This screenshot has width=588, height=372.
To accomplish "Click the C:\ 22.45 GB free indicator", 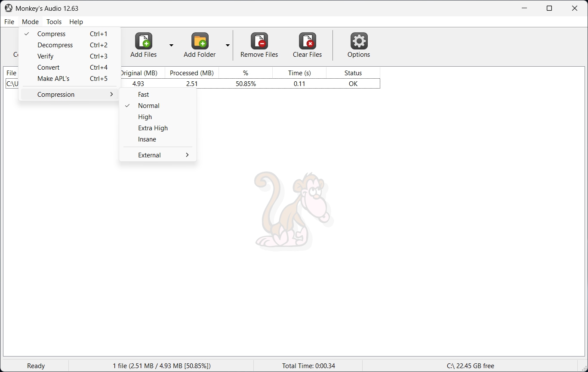I will click(x=471, y=366).
